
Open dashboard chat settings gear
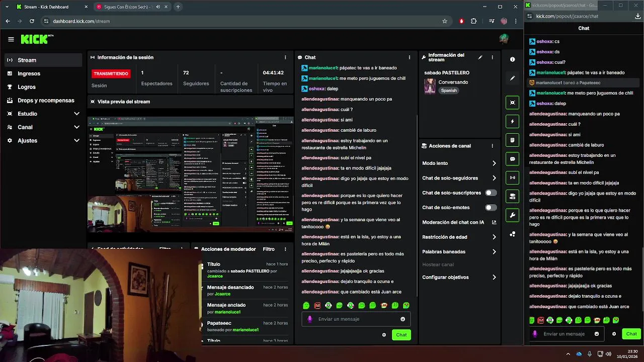384,335
